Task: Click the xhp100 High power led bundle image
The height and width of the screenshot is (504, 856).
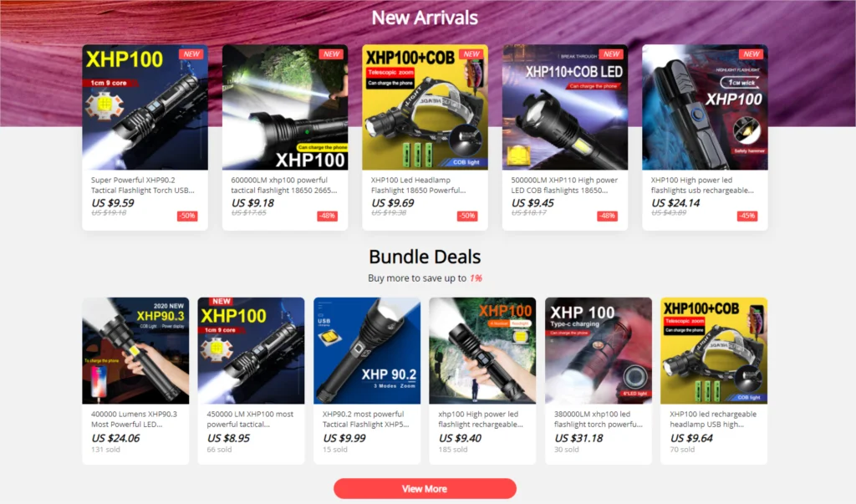Action: (x=482, y=350)
